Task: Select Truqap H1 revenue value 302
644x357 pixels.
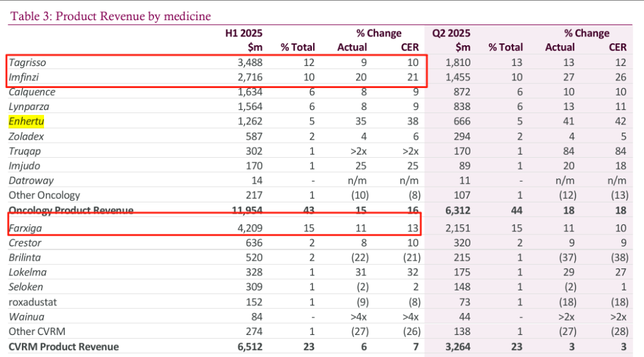Action: [254, 151]
